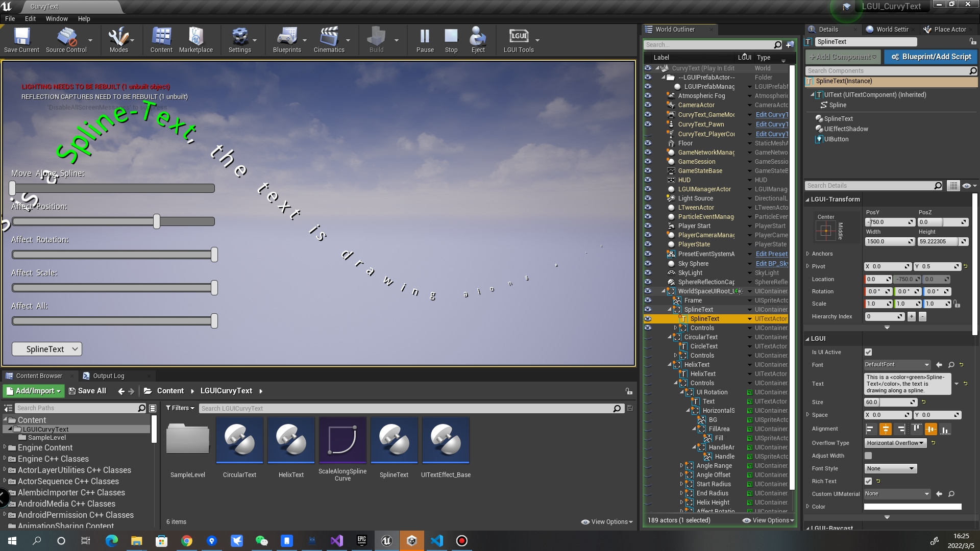Open the Cinematics toolbar menu
The image size is (980, 551).
329,40
